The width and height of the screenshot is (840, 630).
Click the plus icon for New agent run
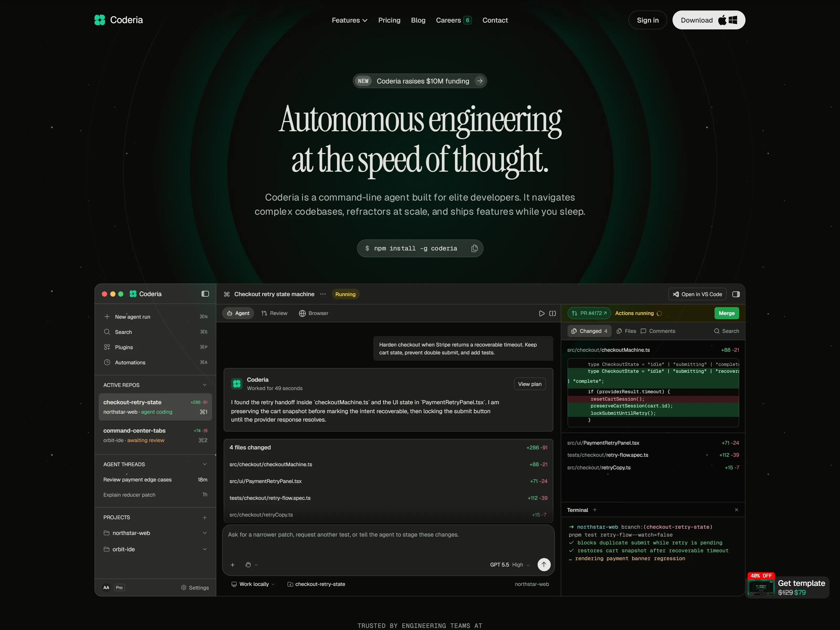107,317
